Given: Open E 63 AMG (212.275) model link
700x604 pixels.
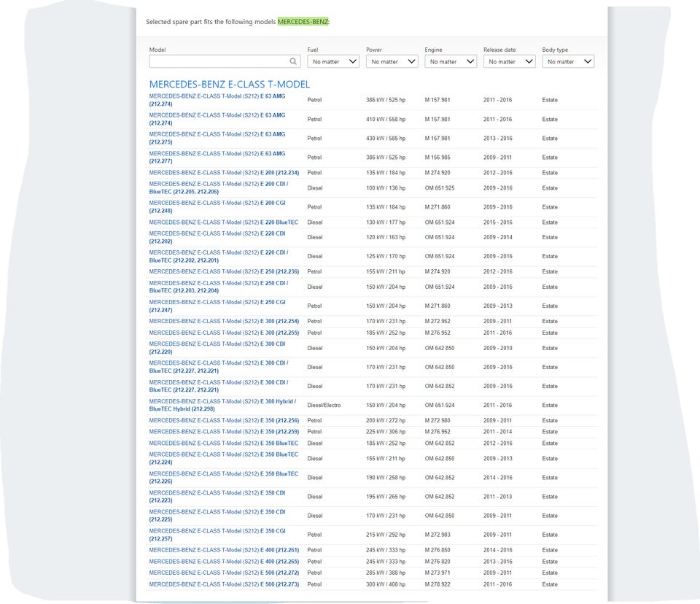Looking at the screenshot, I should click(x=217, y=138).
